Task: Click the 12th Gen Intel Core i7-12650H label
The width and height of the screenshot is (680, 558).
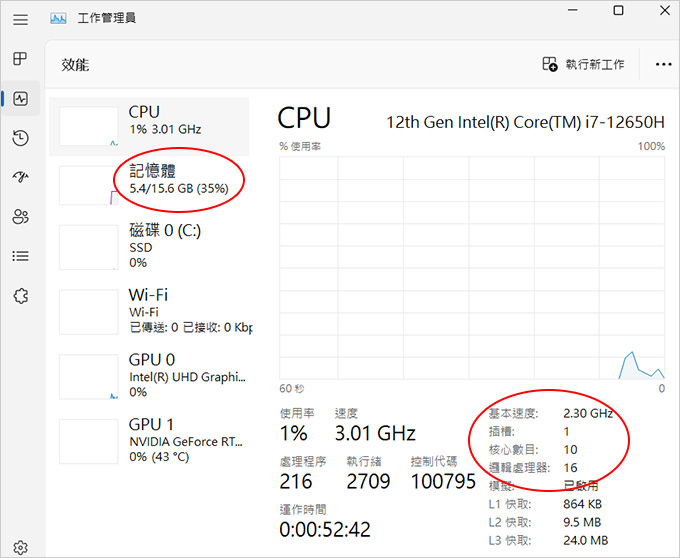Action: (x=525, y=122)
